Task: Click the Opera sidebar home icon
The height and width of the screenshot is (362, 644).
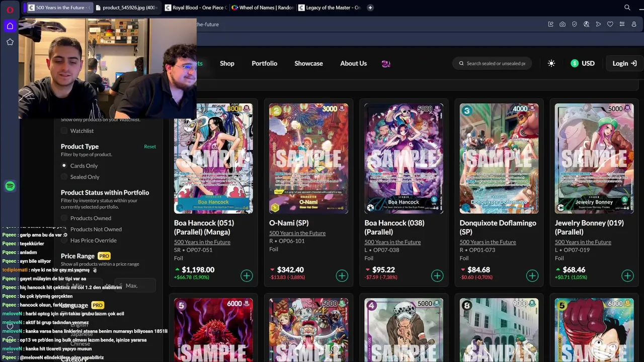Action: (10, 26)
